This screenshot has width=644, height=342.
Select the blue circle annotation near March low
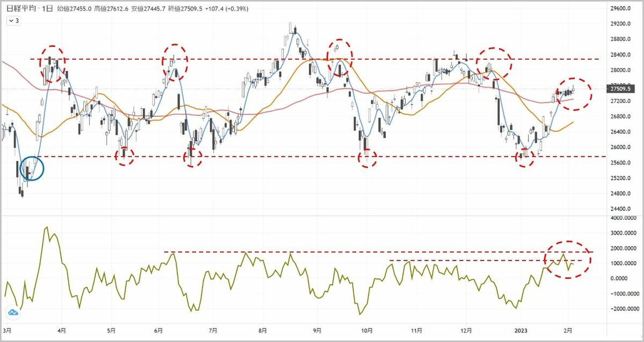(32, 168)
